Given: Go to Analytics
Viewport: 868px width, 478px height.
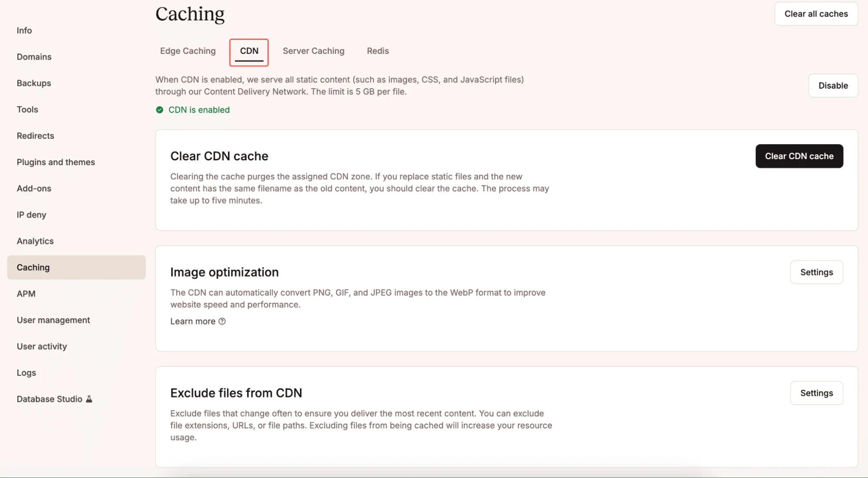Looking at the screenshot, I should coord(35,241).
